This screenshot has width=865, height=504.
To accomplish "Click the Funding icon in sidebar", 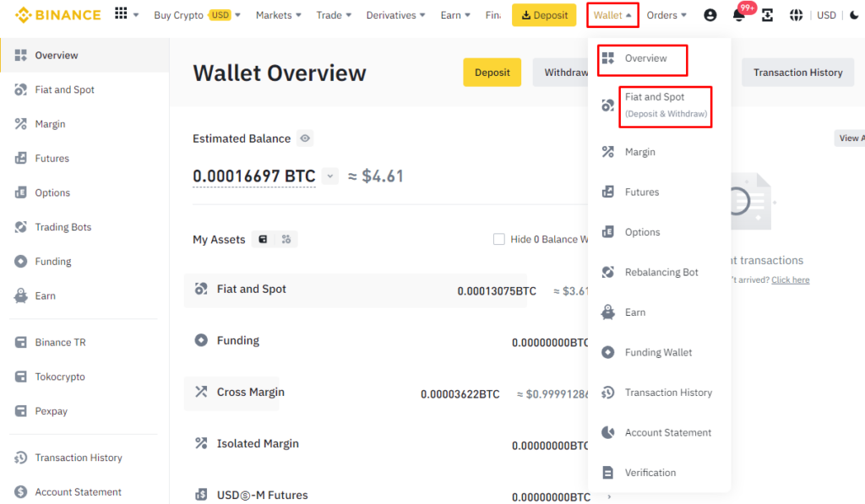I will [x=20, y=262].
